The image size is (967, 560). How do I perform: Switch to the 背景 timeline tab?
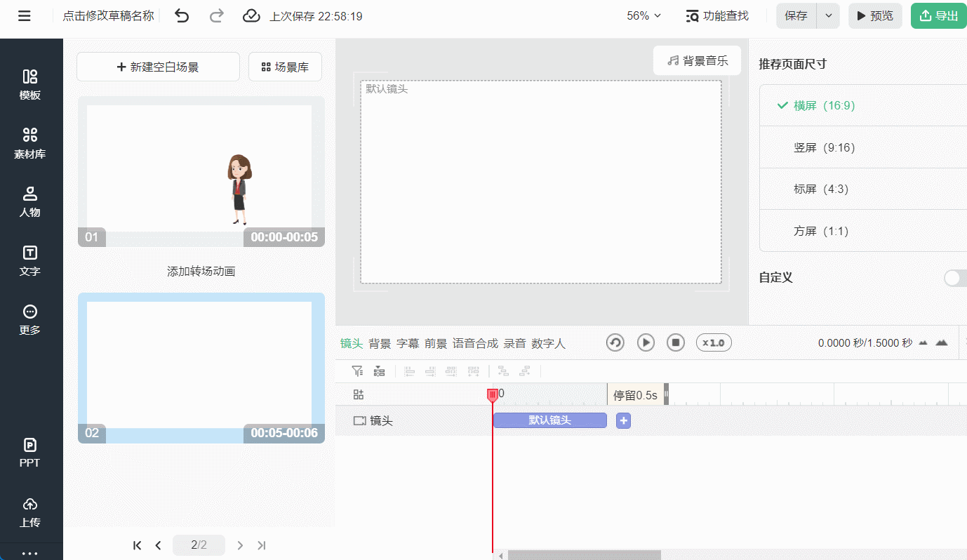point(380,343)
